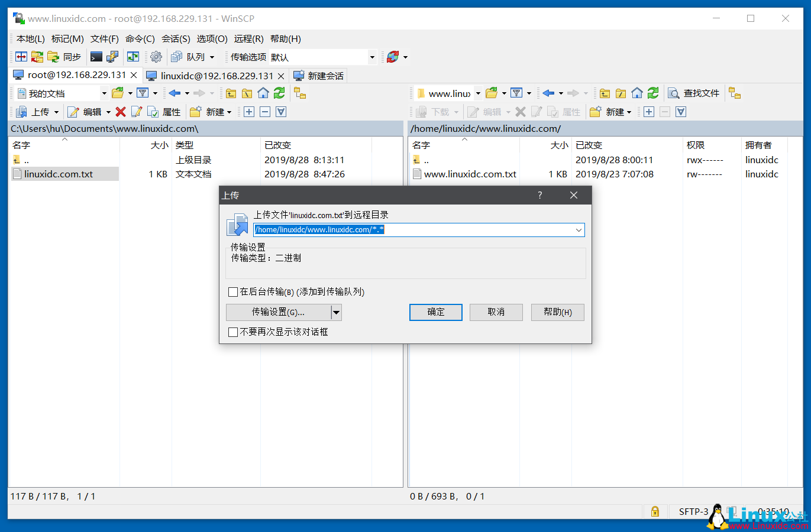Click local red delete X icon

pyautogui.click(x=121, y=112)
